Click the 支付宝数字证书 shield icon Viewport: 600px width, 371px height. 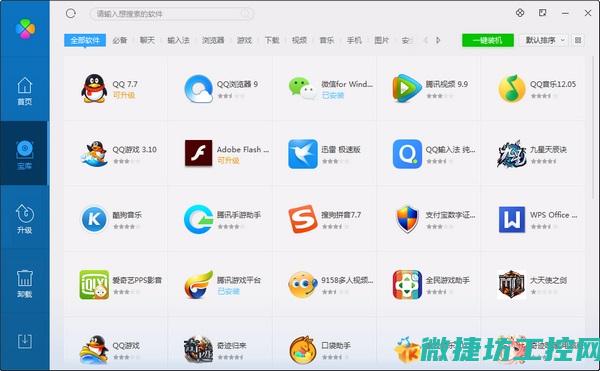pos(407,219)
